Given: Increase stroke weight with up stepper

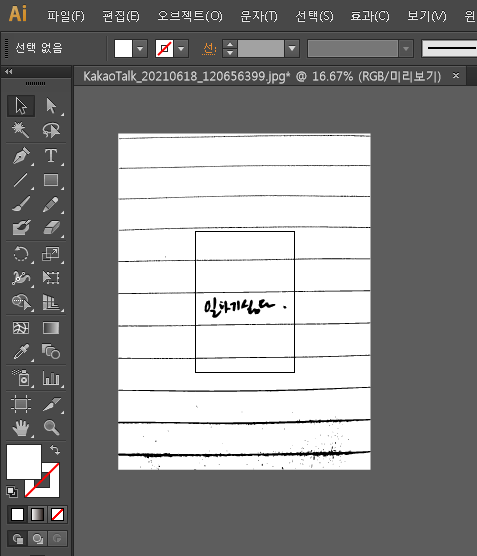Looking at the screenshot, I should (x=230, y=44).
